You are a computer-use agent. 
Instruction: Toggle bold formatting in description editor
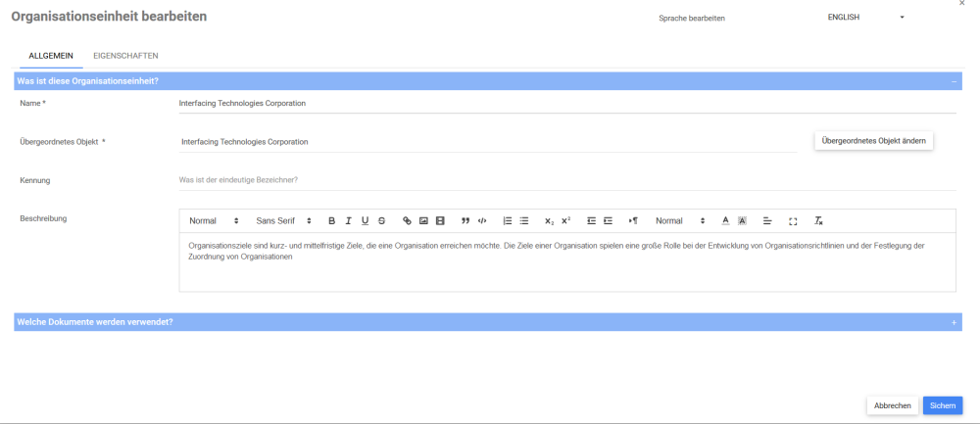tap(332, 221)
